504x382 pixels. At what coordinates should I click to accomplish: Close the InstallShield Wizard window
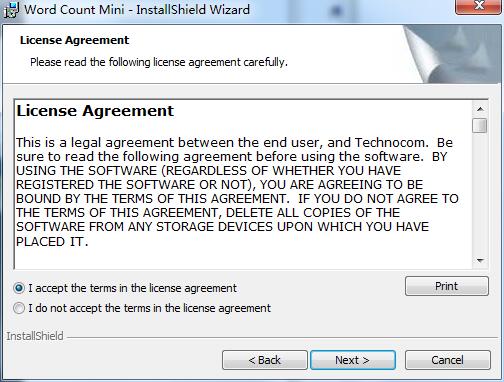click(x=478, y=6)
